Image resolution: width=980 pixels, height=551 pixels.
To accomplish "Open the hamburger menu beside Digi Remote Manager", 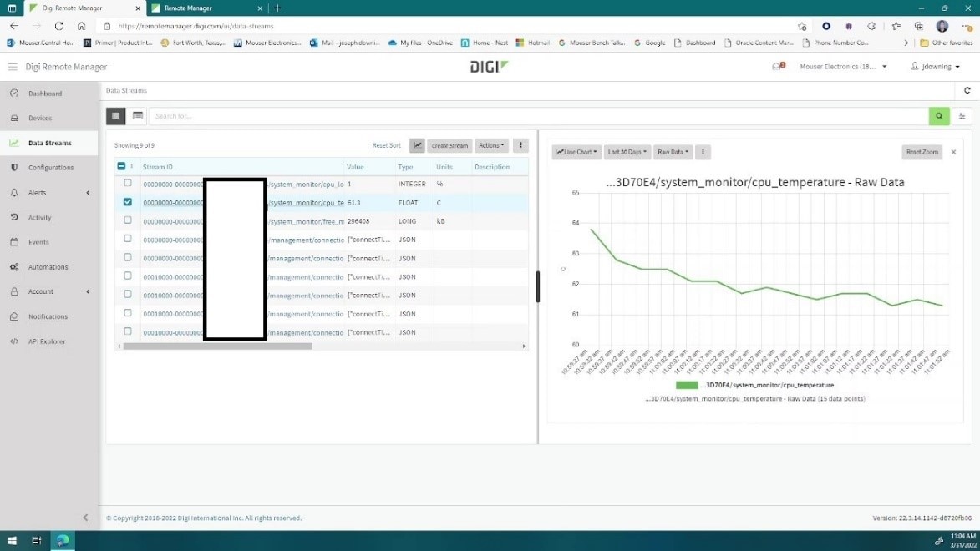I will (13, 67).
